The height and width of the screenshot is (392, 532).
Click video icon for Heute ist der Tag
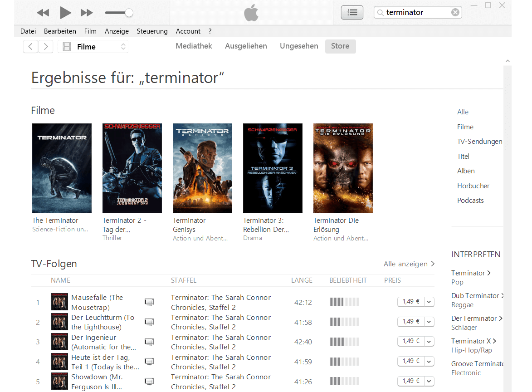(149, 362)
